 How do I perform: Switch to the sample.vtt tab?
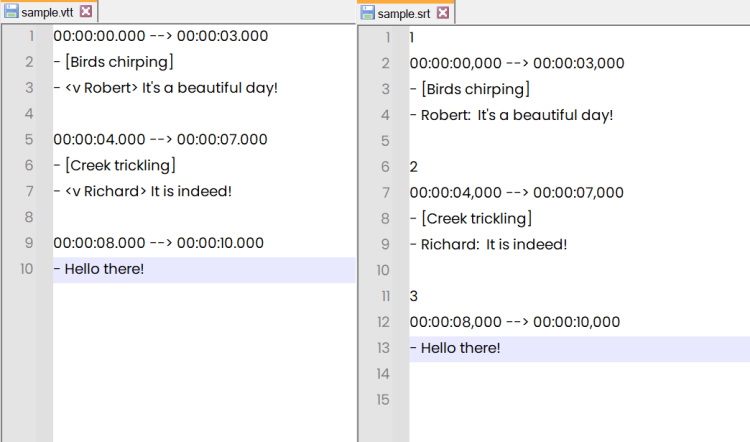point(49,11)
